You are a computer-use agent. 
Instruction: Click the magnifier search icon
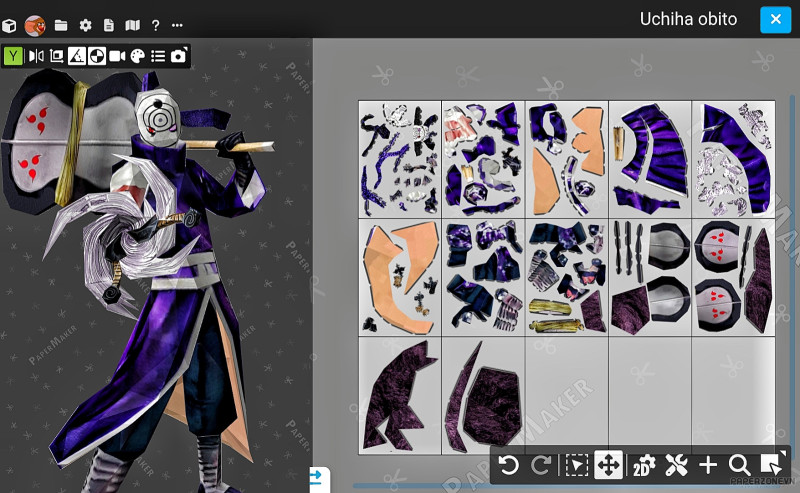point(739,465)
